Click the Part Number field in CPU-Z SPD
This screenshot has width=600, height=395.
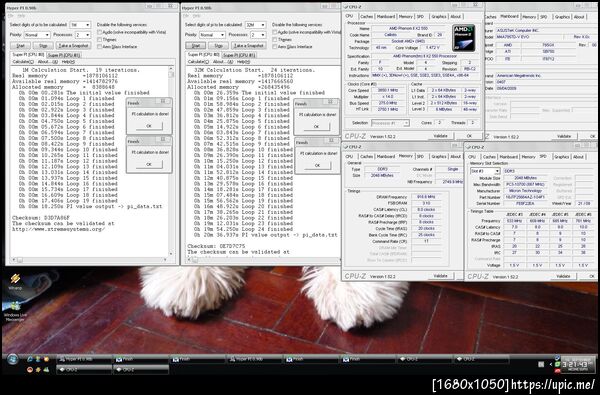526,197
